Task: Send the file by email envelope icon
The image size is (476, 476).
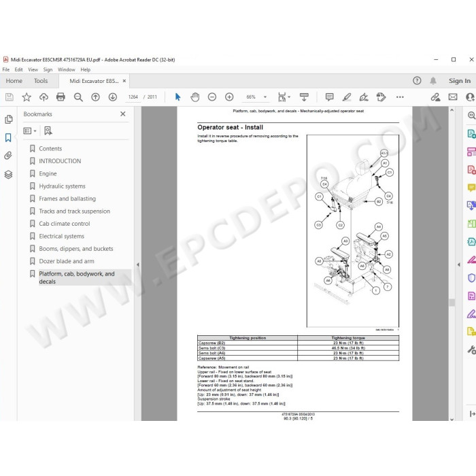Action: pyautogui.click(x=453, y=97)
